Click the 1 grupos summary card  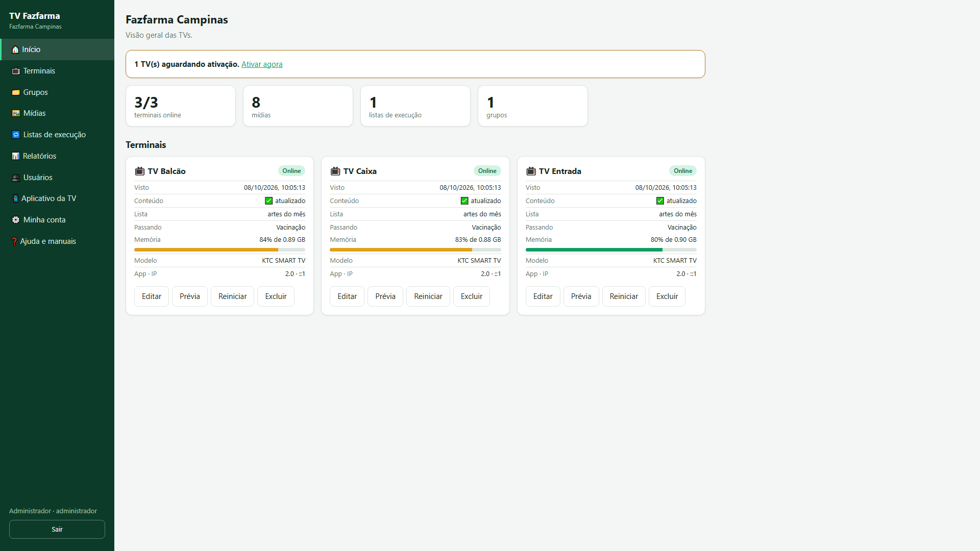[x=533, y=106]
